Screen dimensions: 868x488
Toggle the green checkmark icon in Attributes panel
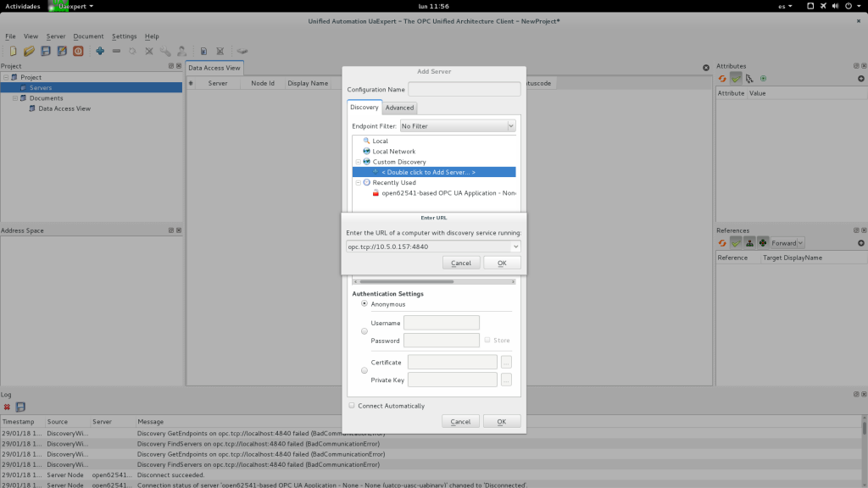736,79
